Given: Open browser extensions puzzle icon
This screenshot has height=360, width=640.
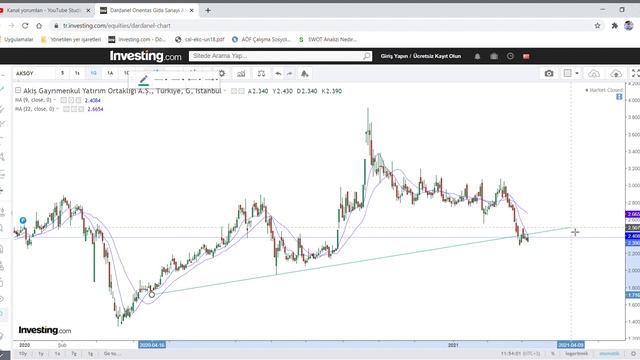Looking at the screenshot, I should pos(614,25).
